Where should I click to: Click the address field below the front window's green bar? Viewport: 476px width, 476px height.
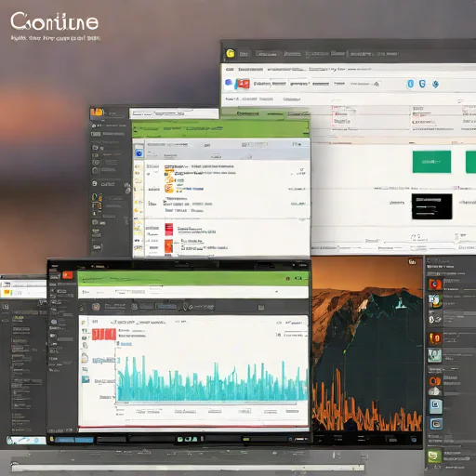(x=193, y=292)
